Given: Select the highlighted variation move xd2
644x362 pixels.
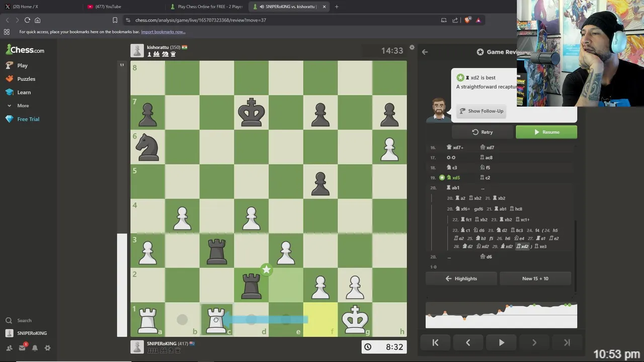Looking at the screenshot, I should (522, 246).
